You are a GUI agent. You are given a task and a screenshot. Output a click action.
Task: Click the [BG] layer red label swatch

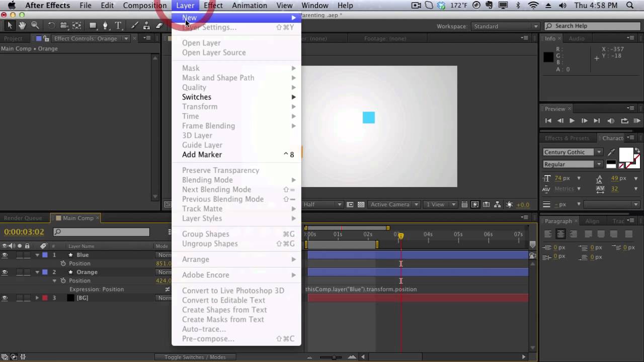(45, 298)
